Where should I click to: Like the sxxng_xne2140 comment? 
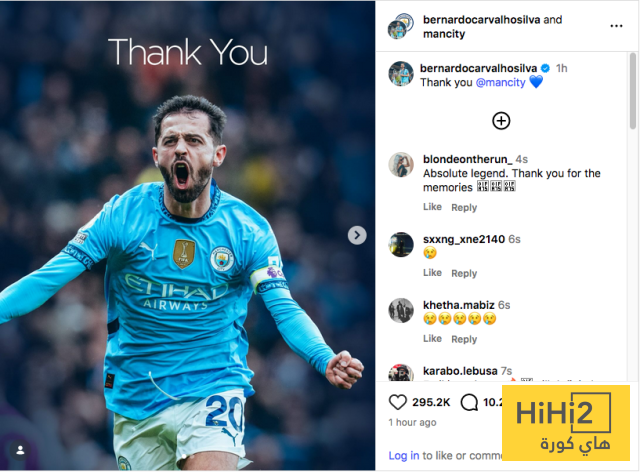click(432, 273)
